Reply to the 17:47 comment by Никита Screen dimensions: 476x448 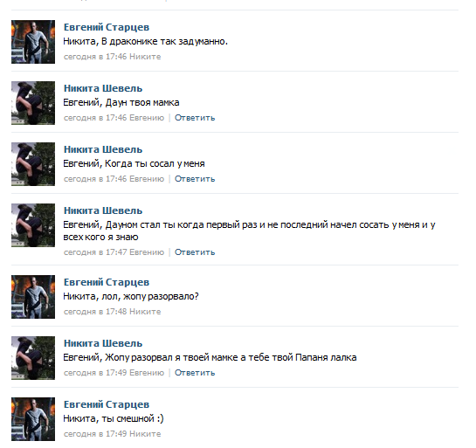pos(195,252)
